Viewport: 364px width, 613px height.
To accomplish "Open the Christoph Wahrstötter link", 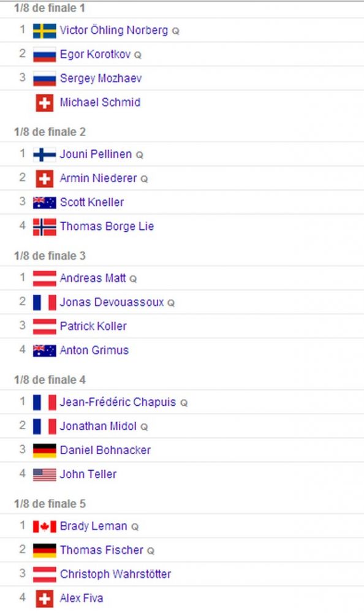I will (x=115, y=574).
